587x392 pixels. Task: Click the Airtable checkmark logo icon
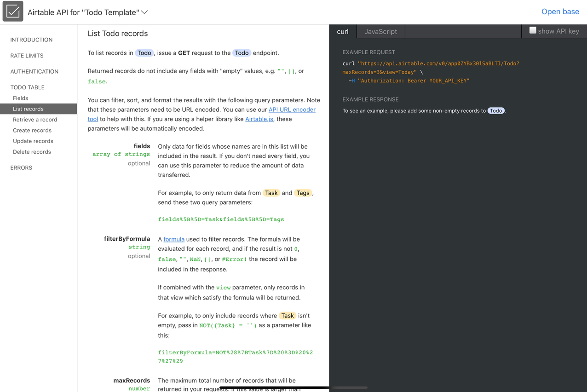pyautogui.click(x=13, y=12)
